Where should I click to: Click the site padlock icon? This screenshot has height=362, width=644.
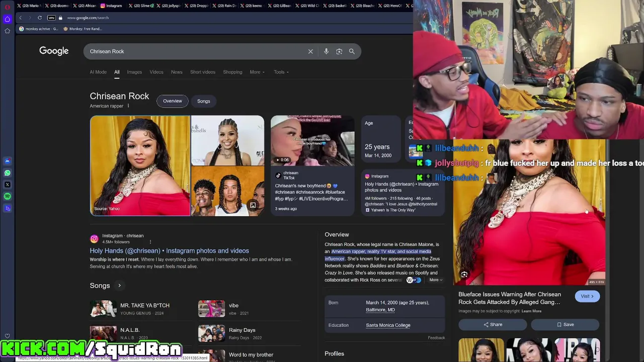60,18
